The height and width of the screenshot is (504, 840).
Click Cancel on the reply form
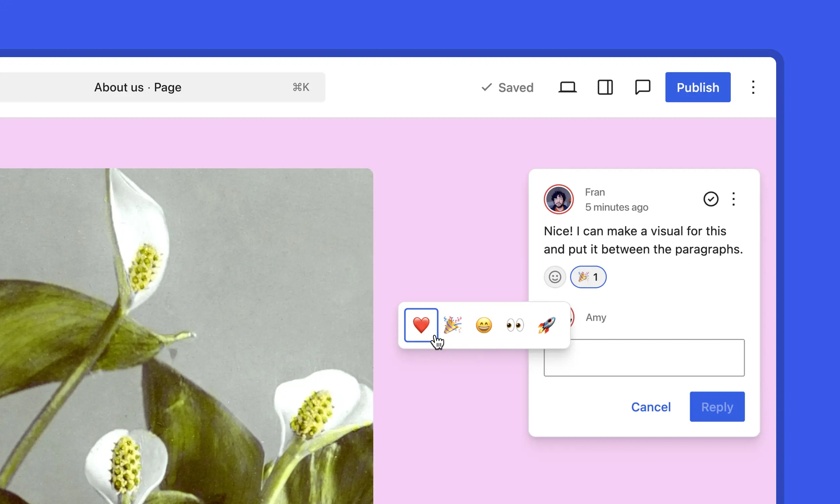click(x=651, y=407)
